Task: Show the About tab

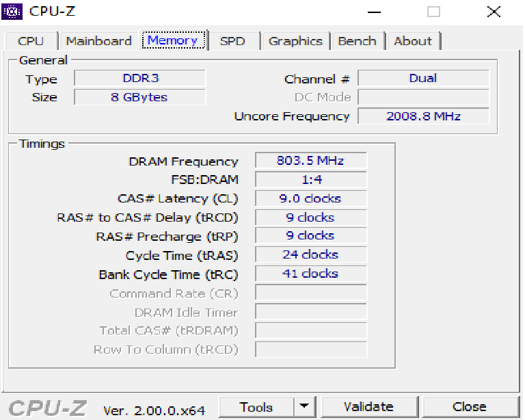Action: (x=413, y=41)
